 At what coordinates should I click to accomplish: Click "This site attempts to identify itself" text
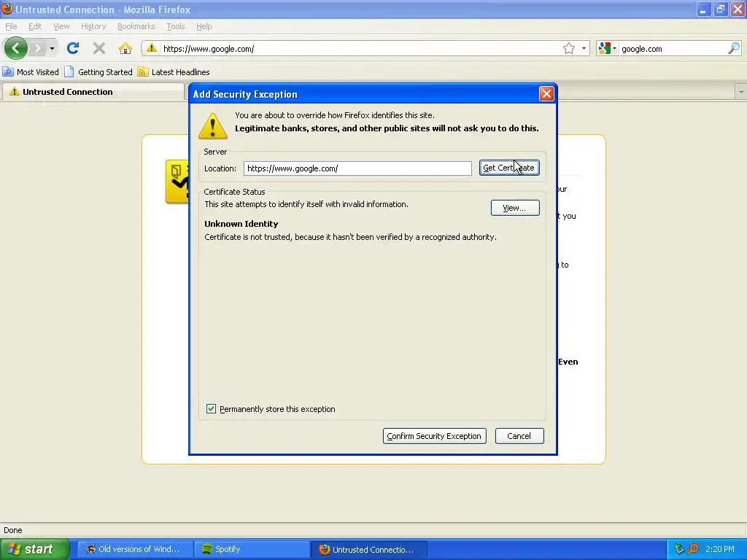pos(306,204)
